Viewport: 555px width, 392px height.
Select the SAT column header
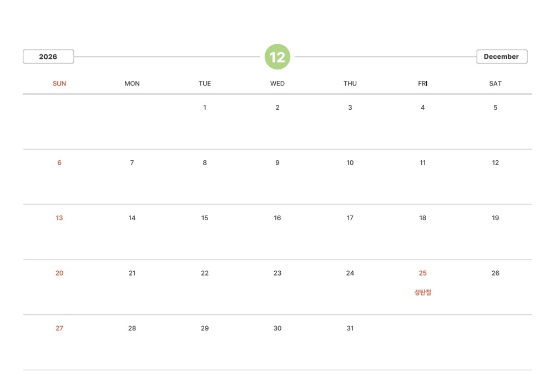(x=495, y=84)
